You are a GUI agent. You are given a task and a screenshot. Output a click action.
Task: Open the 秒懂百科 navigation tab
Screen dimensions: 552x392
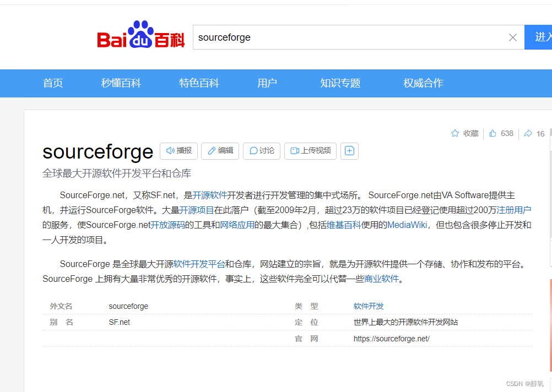point(121,83)
